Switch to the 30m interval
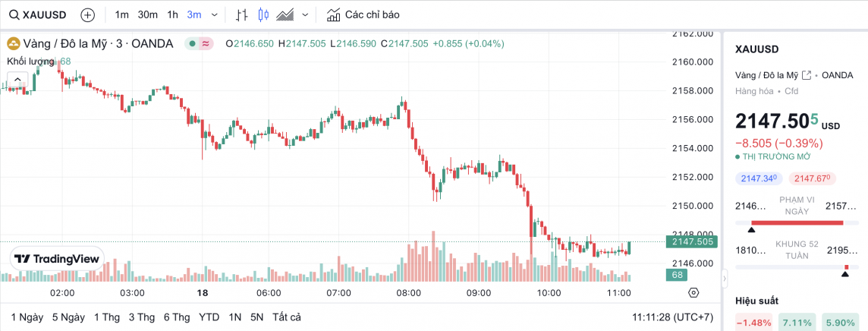Viewport: 868px width, 331px height. coord(147,14)
